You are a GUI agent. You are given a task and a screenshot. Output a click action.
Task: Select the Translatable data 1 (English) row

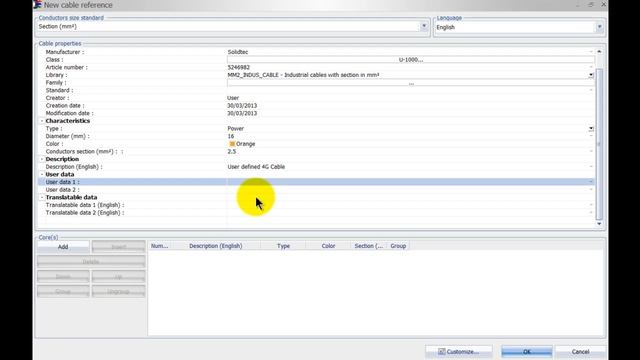tap(316, 205)
